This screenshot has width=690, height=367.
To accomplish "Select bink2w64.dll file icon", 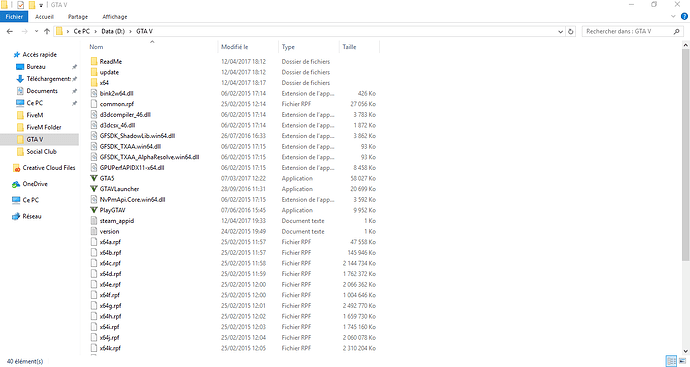I will point(94,93).
